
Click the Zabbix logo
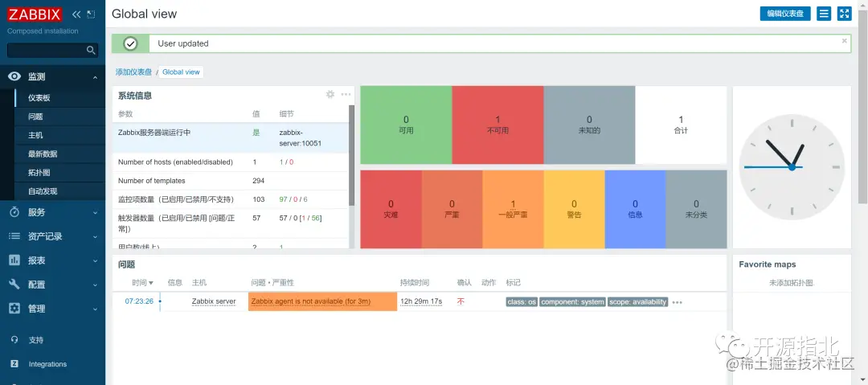[x=35, y=14]
